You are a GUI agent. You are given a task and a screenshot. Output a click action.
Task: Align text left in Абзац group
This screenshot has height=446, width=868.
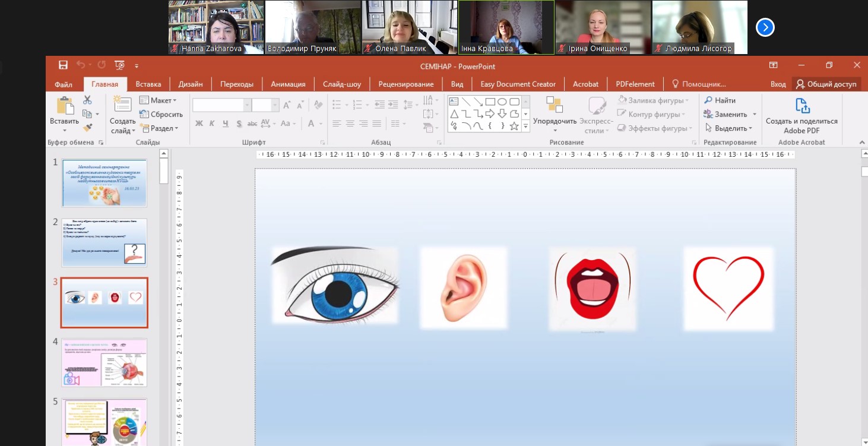coord(337,124)
